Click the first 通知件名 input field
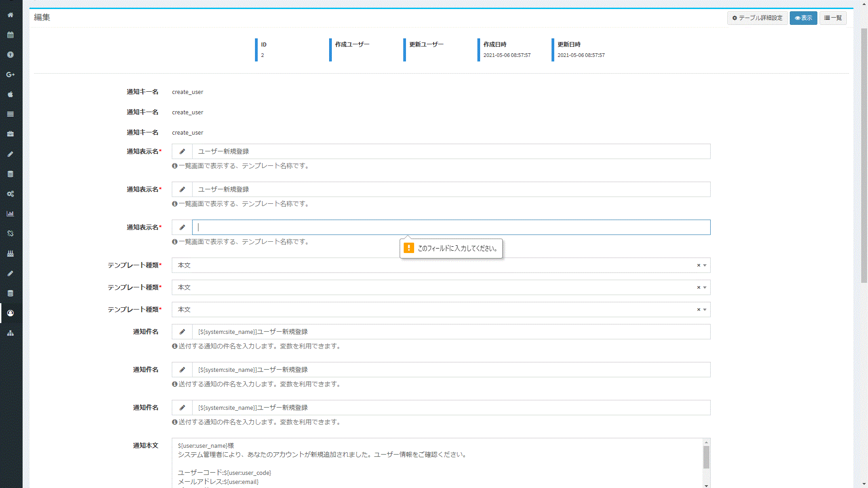 (451, 332)
